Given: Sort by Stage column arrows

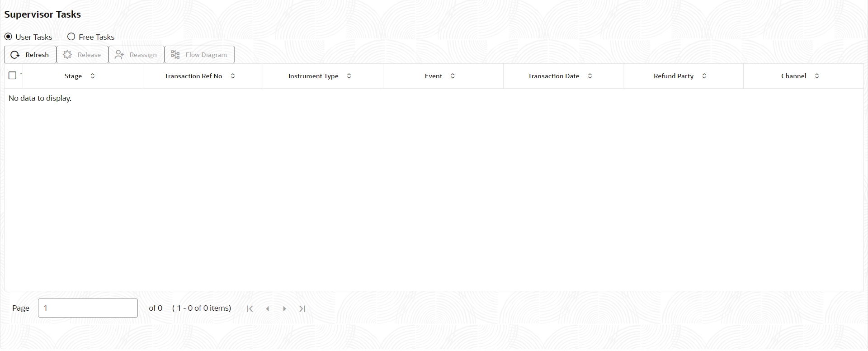Looking at the screenshot, I should click(93, 76).
